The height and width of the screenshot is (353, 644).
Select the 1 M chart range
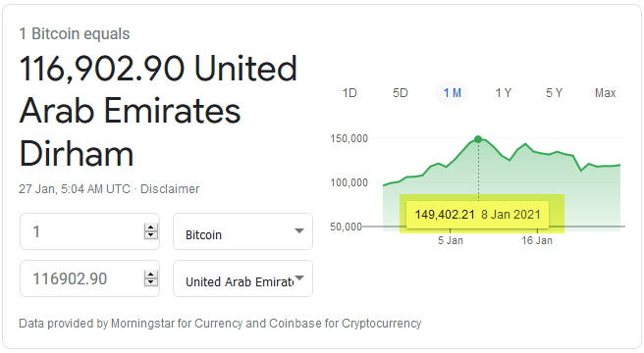[x=452, y=93]
